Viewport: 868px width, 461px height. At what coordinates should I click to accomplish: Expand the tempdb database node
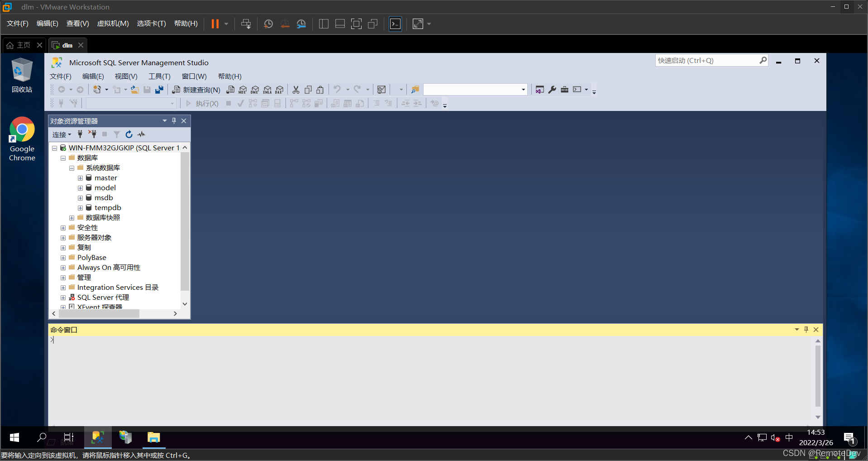pos(80,208)
